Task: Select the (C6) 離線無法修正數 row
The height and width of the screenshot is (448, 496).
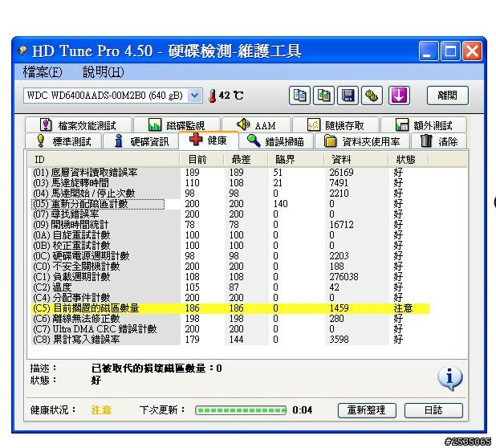Action: (x=230, y=319)
